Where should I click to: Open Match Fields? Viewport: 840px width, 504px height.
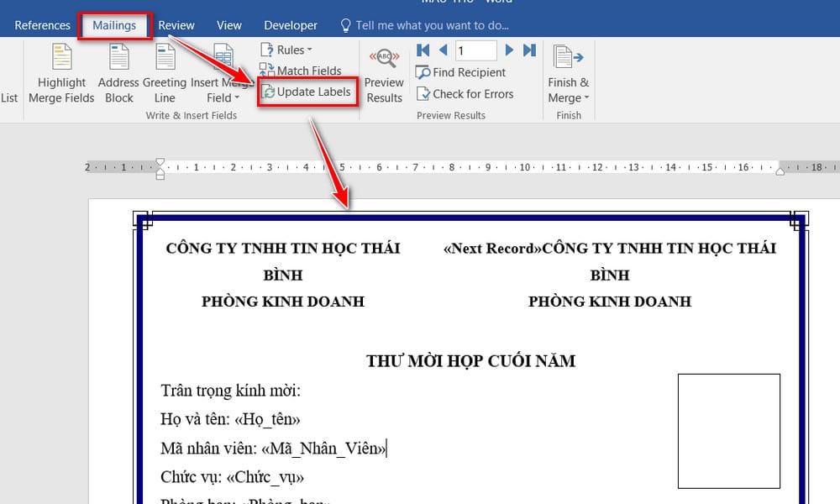(301, 71)
